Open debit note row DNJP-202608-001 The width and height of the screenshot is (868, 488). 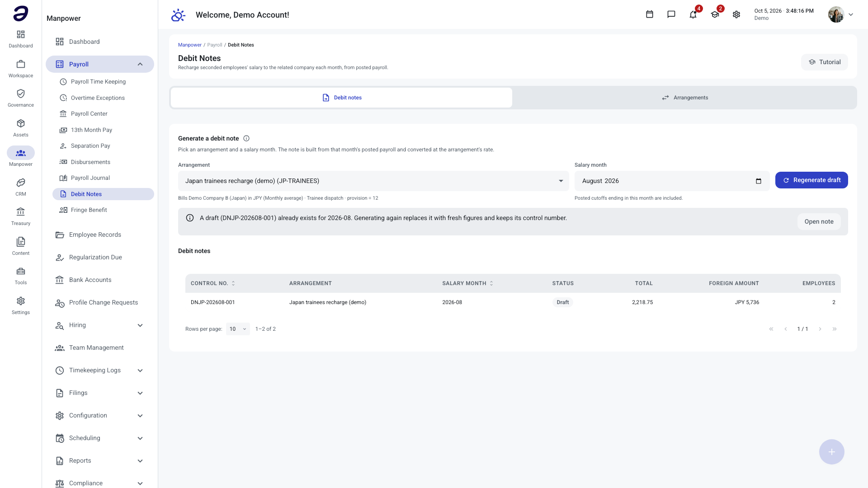tap(513, 302)
